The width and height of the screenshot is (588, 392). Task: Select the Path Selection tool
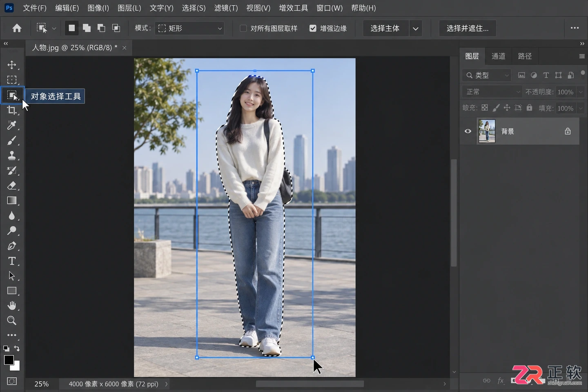(x=12, y=276)
